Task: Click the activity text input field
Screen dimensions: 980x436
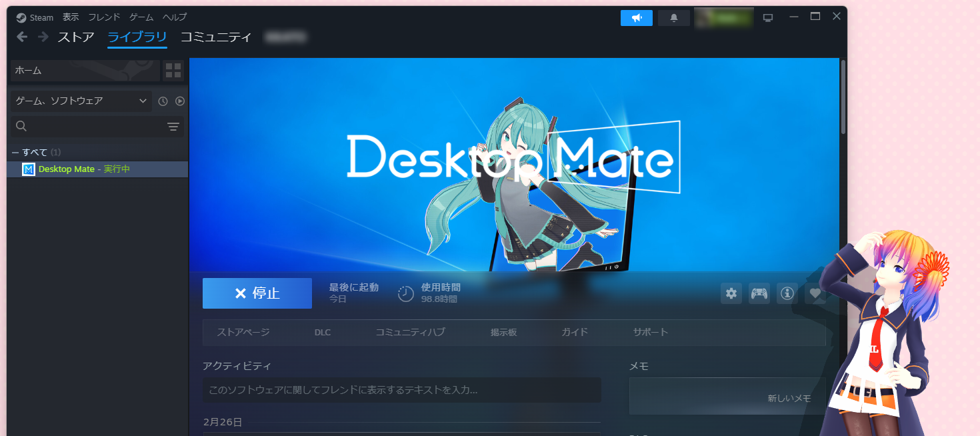Action: pyautogui.click(x=401, y=391)
